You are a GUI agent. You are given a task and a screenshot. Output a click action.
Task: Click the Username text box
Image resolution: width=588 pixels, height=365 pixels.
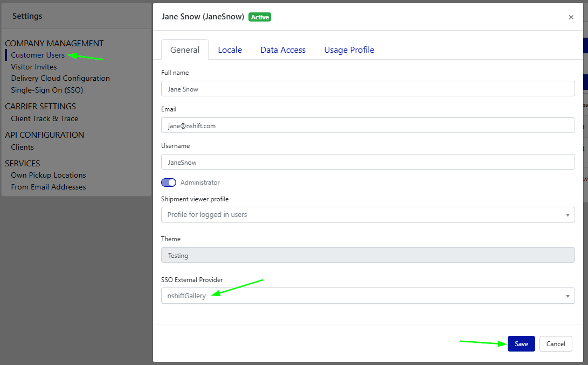368,162
